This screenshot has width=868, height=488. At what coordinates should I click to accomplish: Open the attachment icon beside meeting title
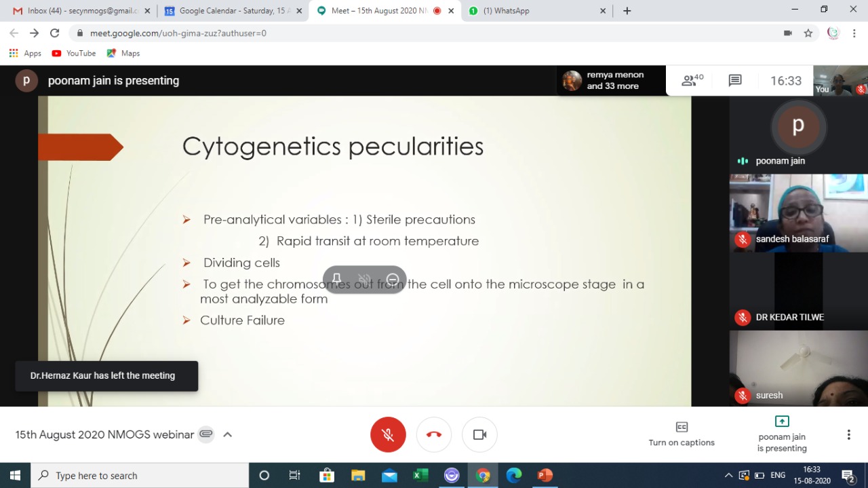tap(206, 434)
